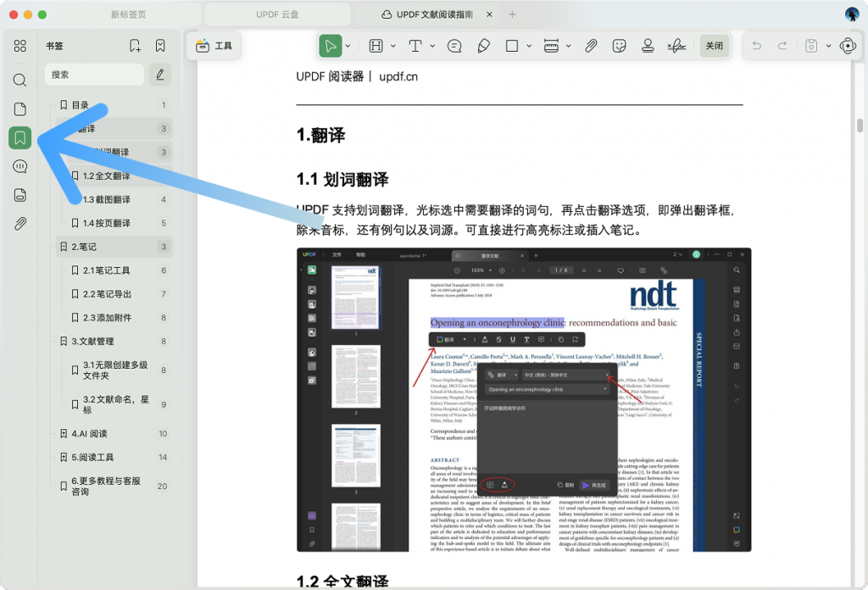Click the attachment paperclip tool in toolbar
868x590 pixels.
[591, 46]
